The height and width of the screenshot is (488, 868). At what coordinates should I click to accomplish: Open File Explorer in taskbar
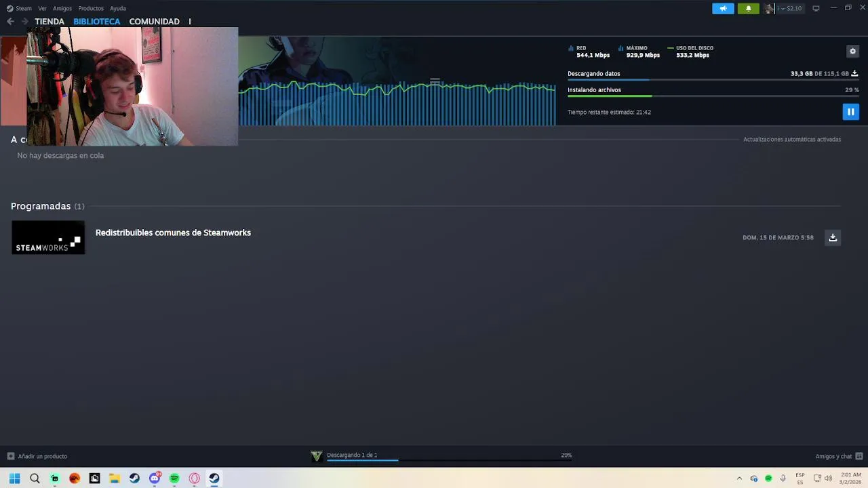coord(115,479)
